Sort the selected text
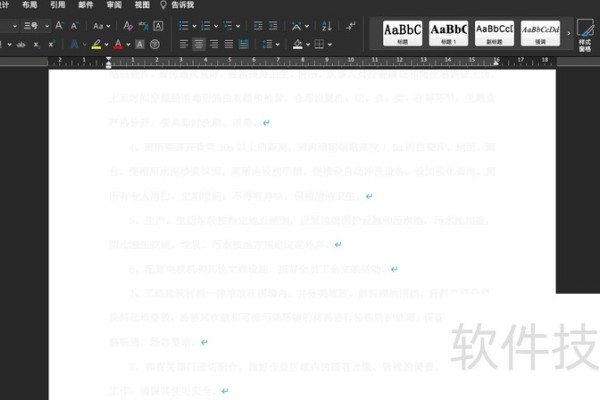Screen dimensions: 600x400 click(x=327, y=26)
